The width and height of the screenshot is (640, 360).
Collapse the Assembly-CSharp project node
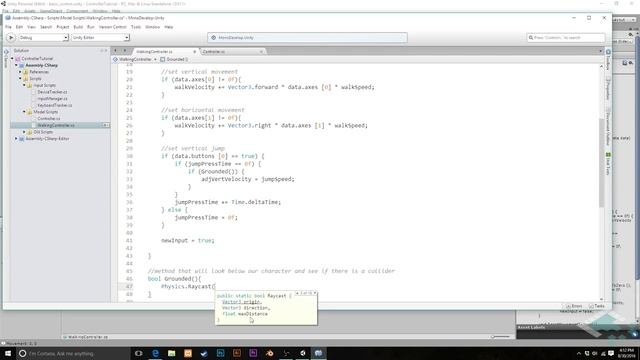click(x=16, y=65)
